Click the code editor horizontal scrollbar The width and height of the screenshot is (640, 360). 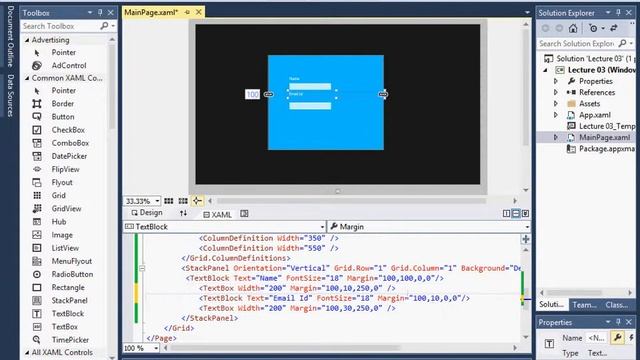coord(286,348)
